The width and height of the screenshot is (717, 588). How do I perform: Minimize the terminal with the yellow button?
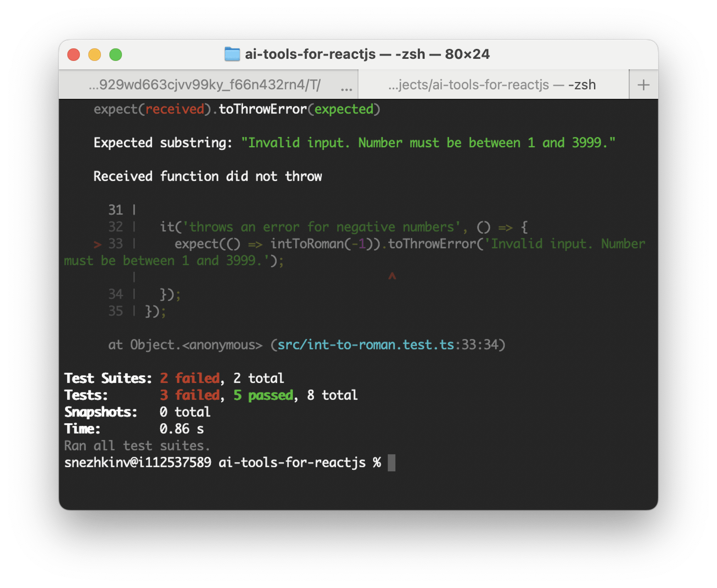(94, 55)
